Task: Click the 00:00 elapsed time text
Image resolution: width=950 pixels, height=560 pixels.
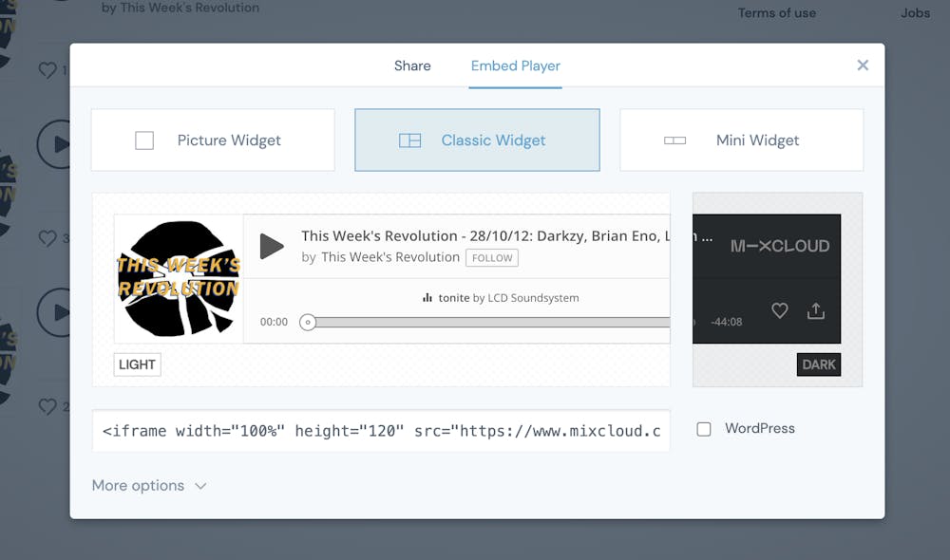Action: point(274,322)
